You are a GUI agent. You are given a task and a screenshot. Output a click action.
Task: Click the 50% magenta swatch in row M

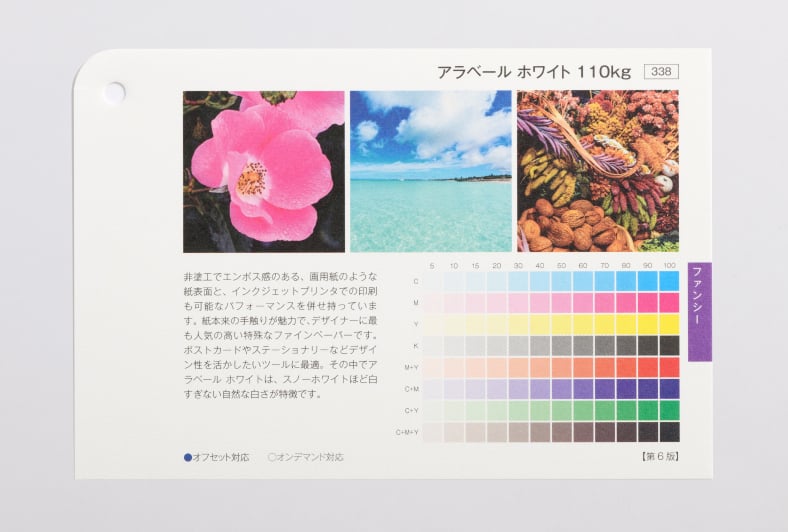pyautogui.click(x=561, y=302)
